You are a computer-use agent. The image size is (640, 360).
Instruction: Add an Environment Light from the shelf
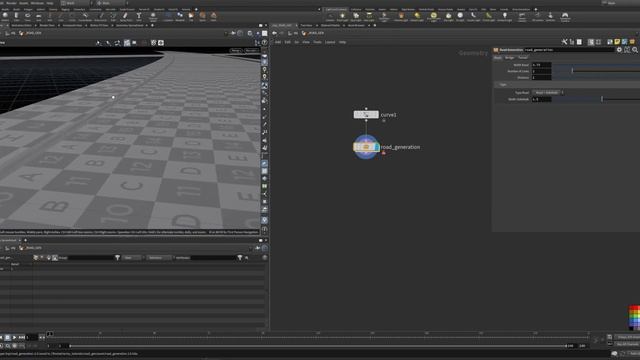tap(433, 16)
